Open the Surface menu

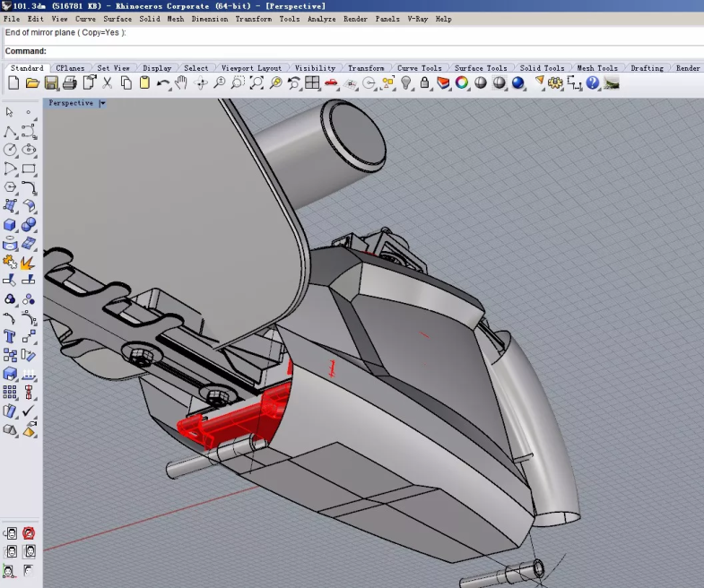[x=117, y=19]
